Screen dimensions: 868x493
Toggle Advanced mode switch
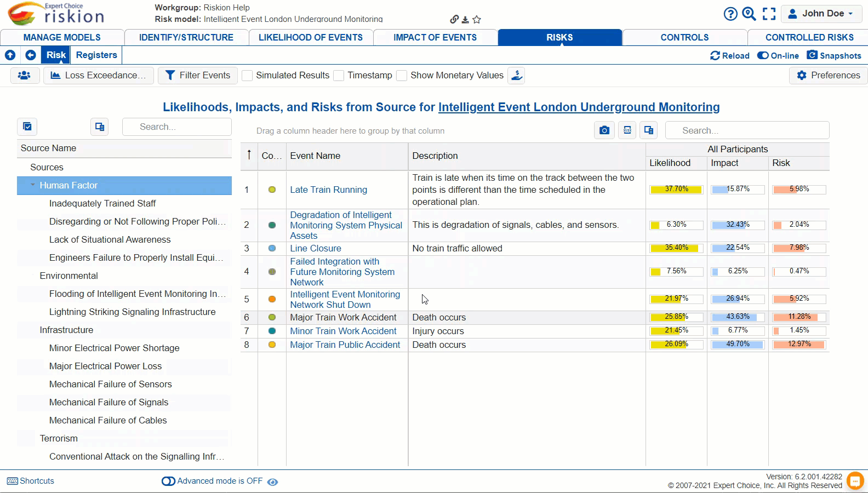click(x=168, y=481)
